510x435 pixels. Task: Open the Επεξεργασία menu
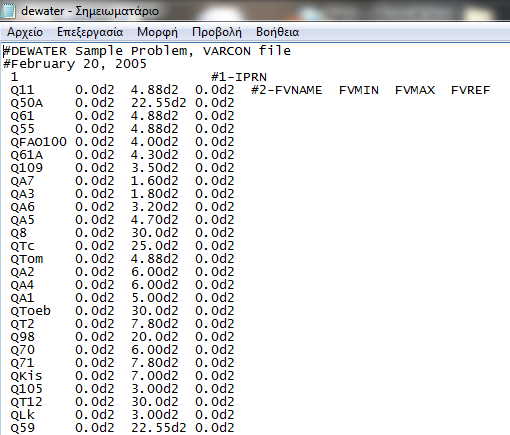point(90,32)
